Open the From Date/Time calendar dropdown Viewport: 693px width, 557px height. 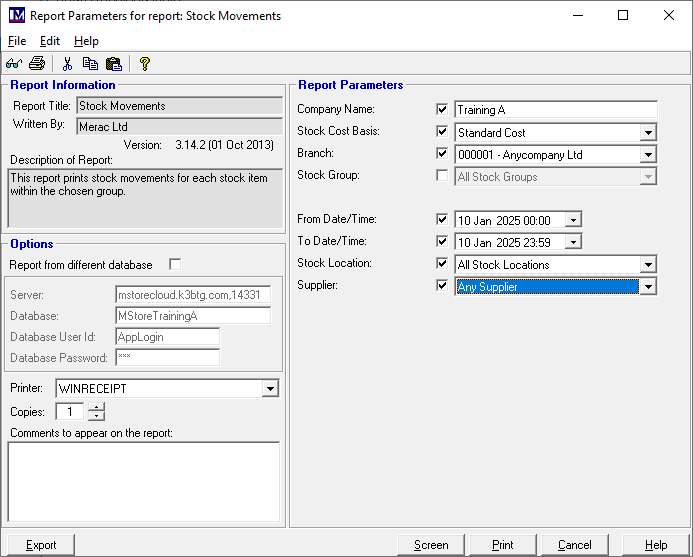(572, 220)
